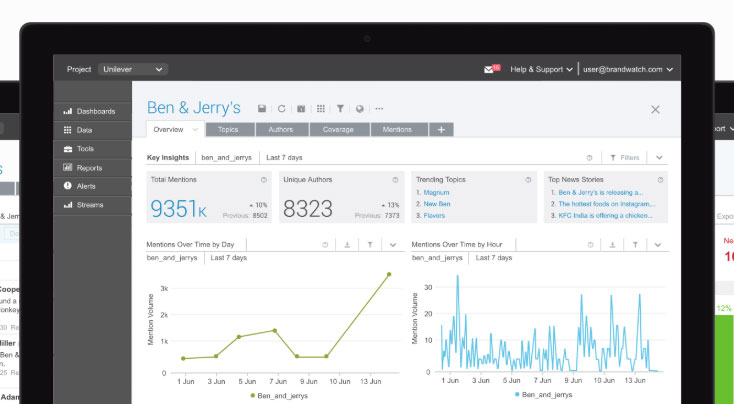This screenshot has height=404, width=734.
Task: Click the refresh dashboard icon
Action: [282, 109]
